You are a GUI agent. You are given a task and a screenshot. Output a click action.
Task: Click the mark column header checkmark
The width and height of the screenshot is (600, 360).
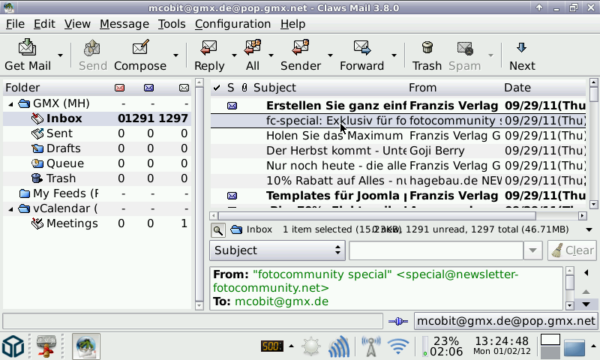(217, 88)
